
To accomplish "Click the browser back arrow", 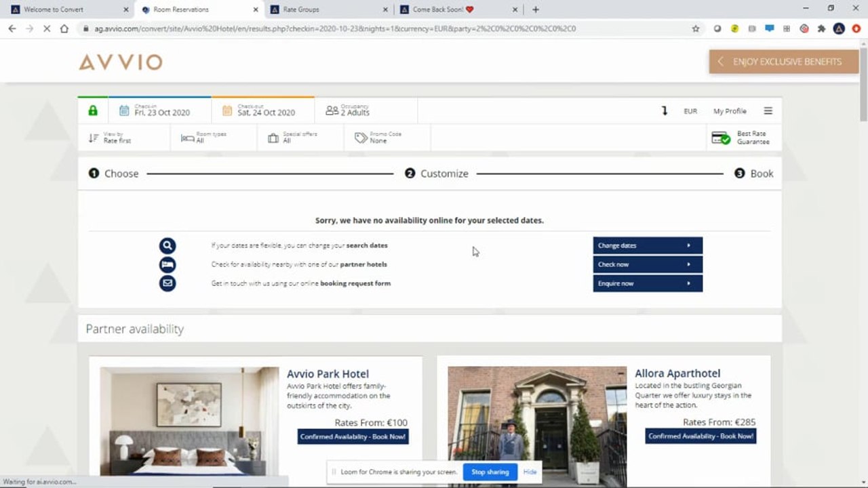I will pyautogui.click(x=12, y=28).
